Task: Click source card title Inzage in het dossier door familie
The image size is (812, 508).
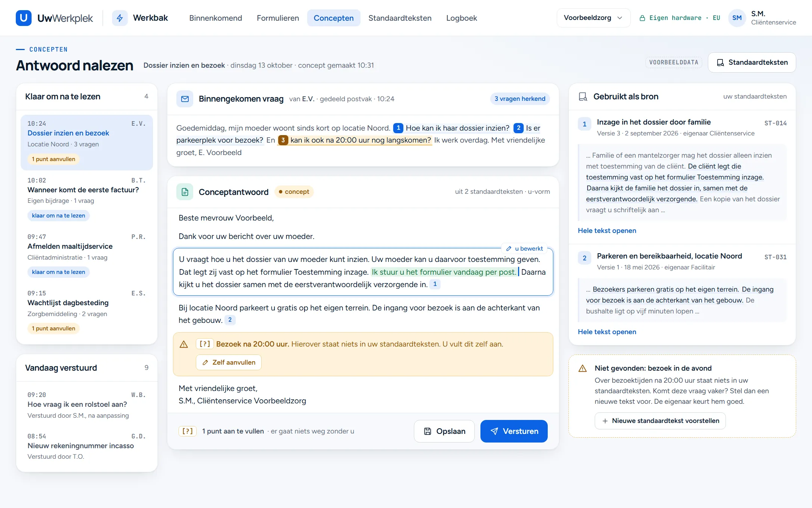Action: pos(654,122)
